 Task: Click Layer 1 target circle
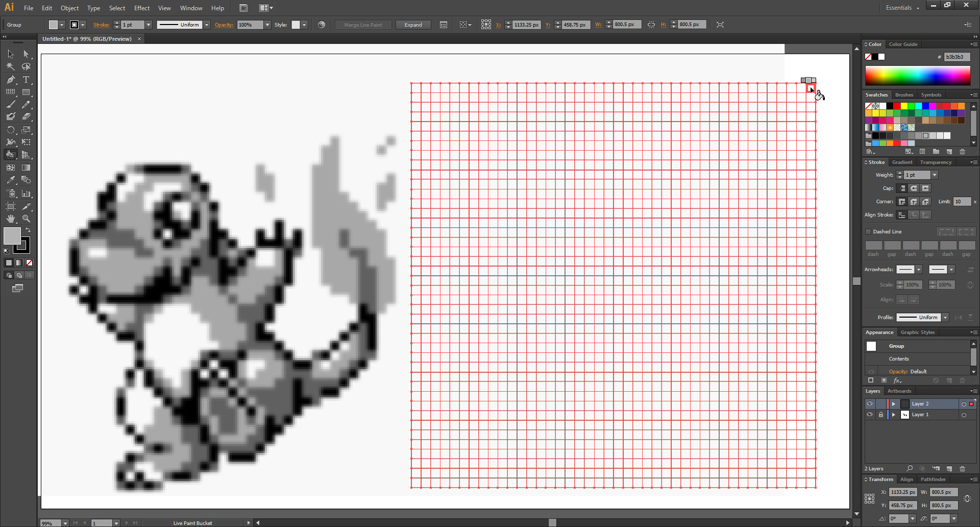pos(964,415)
